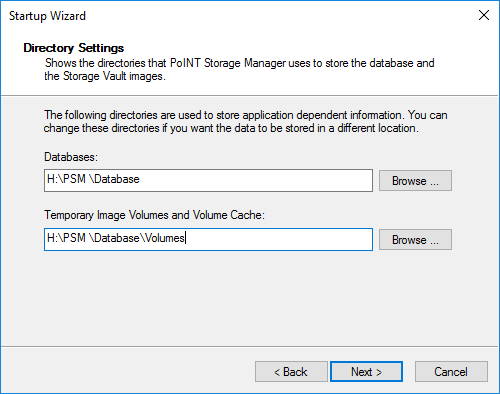Cancel the Startup Wizard
Viewport: 500px width, 394px height.
tap(451, 372)
